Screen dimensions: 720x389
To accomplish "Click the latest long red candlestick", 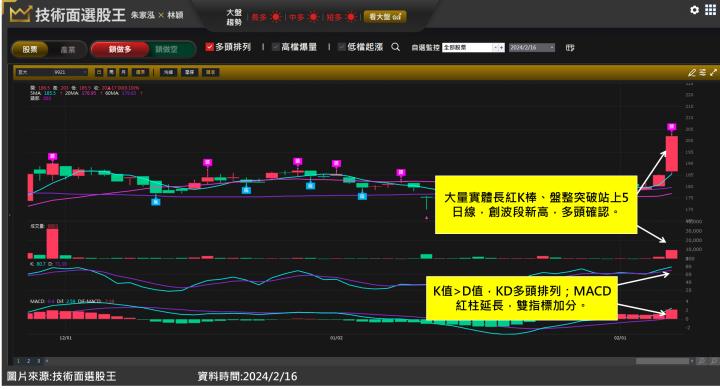I will (671, 154).
